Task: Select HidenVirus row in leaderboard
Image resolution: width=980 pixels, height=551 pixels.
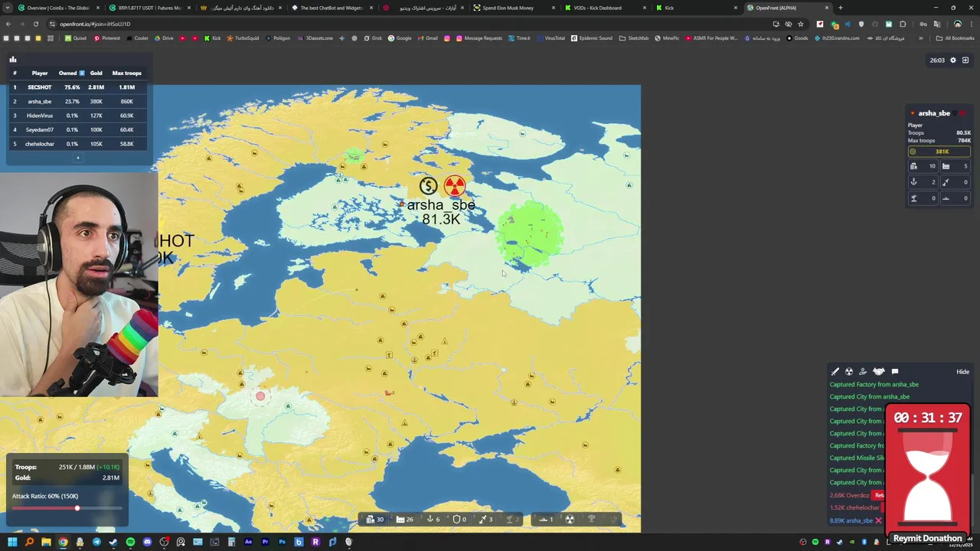Action: click(79, 116)
